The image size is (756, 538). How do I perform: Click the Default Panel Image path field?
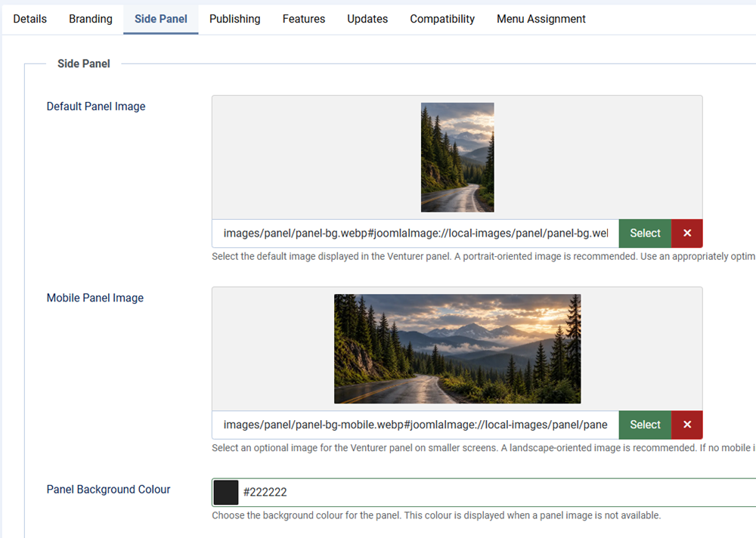pos(416,233)
